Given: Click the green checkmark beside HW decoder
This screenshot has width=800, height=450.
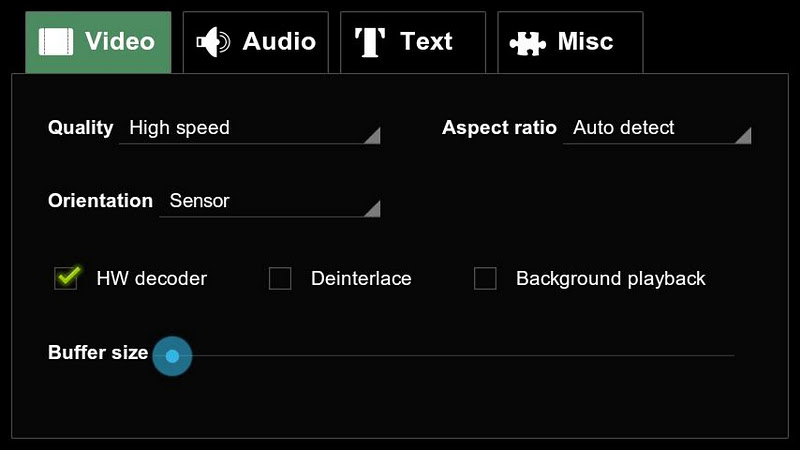Looking at the screenshot, I should click(x=67, y=277).
